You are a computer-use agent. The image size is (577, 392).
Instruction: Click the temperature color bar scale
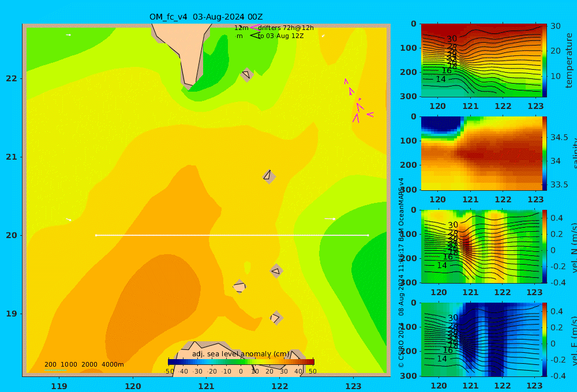545,61
